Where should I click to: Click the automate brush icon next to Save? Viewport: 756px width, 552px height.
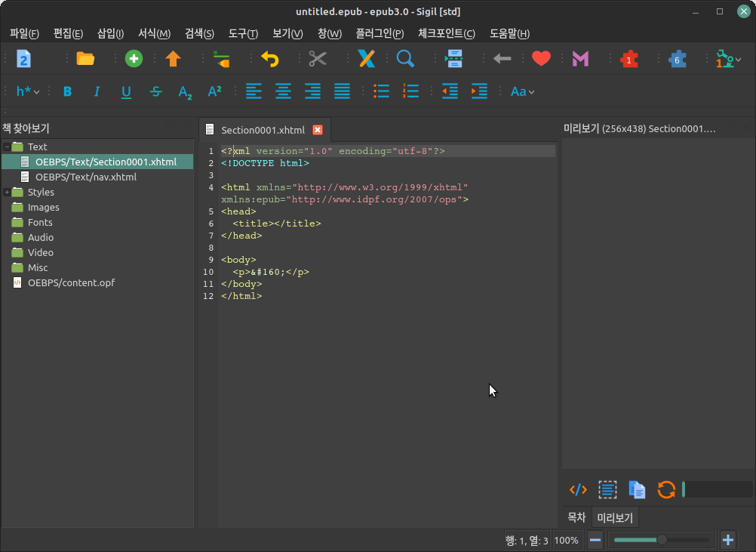click(221, 59)
